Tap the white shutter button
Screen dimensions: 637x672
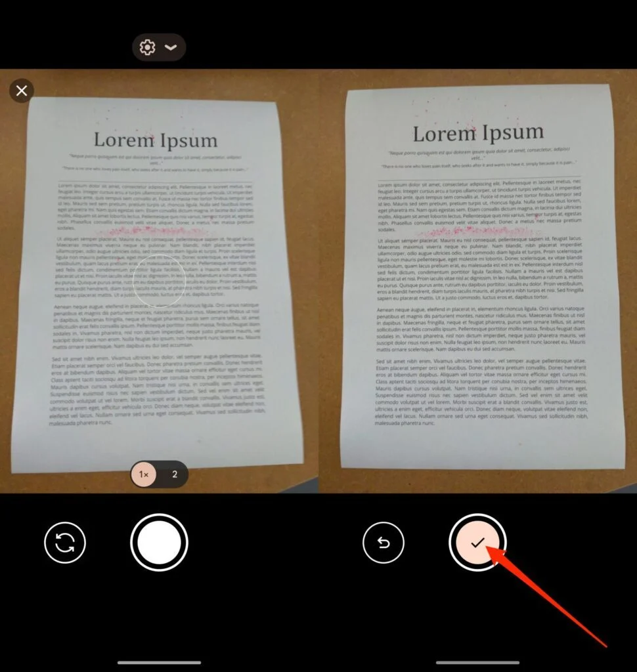coord(159,543)
